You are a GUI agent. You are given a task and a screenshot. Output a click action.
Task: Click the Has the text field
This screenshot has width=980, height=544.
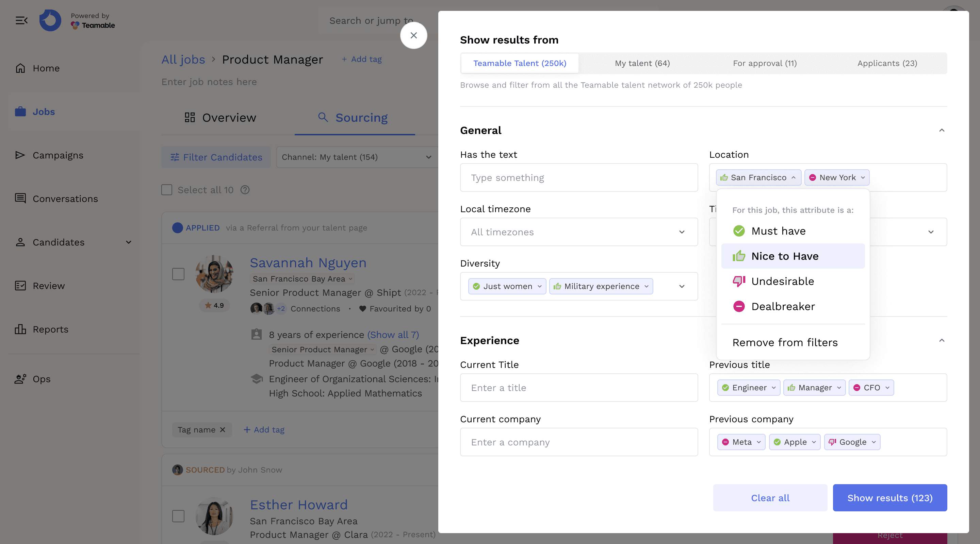point(578,177)
